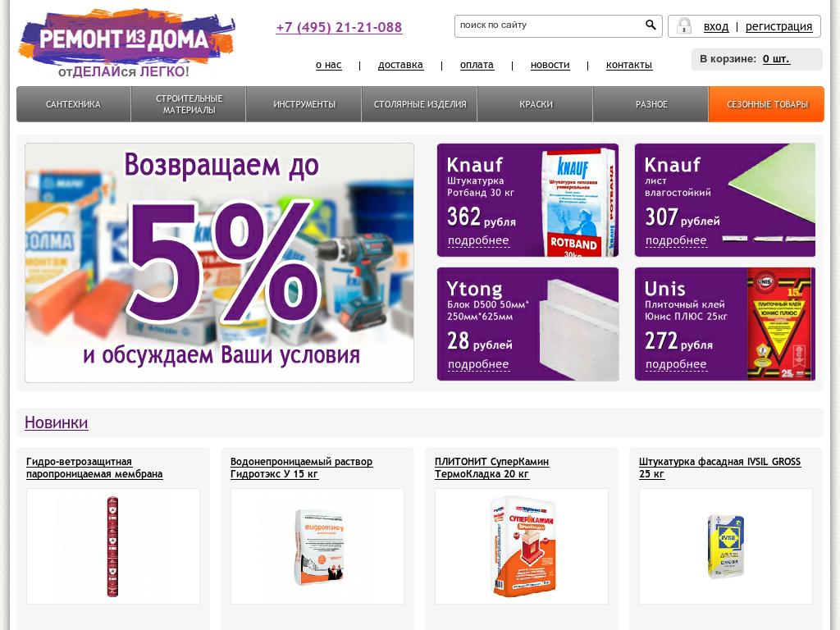The width and height of the screenshot is (840, 630).
Task: Select the orange Сезонные товары tab
Action: click(x=767, y=104)
